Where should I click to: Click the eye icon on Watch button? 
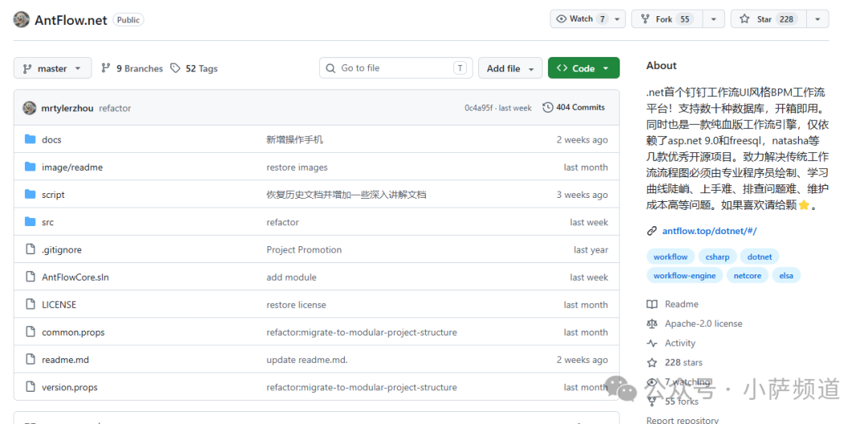561,19
